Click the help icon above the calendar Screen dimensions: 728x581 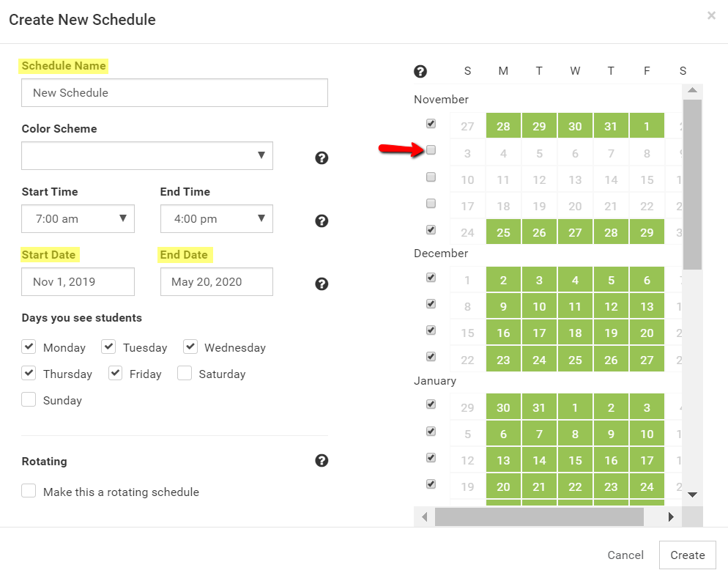420,71
